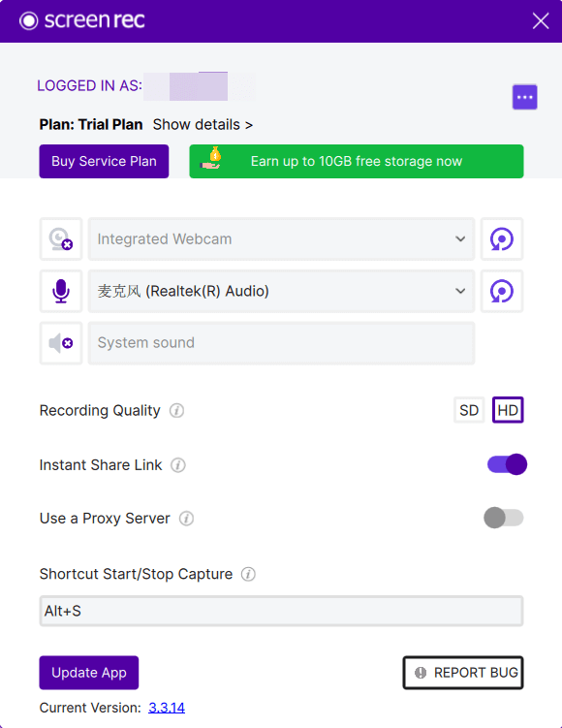The width and height of the screenshot is (562, 728).
Task: View Recording Quality info tooltip icon
Action: click(x=176, y=410)
